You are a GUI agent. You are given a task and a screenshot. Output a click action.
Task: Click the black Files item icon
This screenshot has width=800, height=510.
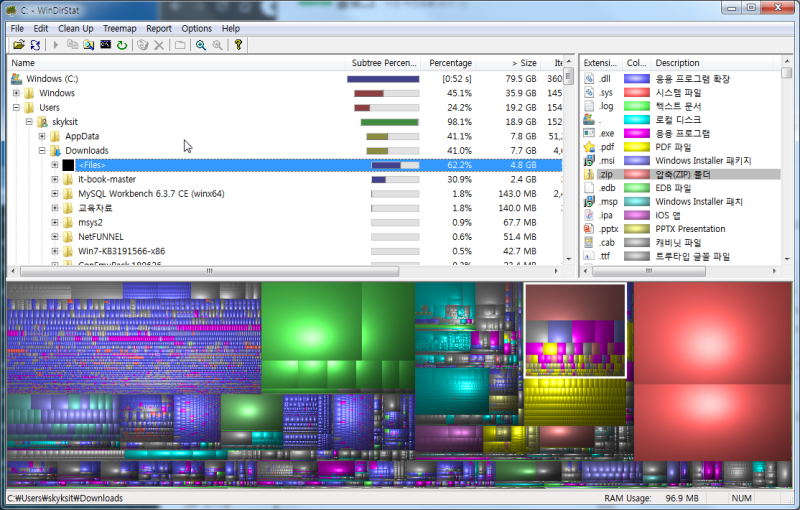tap(68, 165)
